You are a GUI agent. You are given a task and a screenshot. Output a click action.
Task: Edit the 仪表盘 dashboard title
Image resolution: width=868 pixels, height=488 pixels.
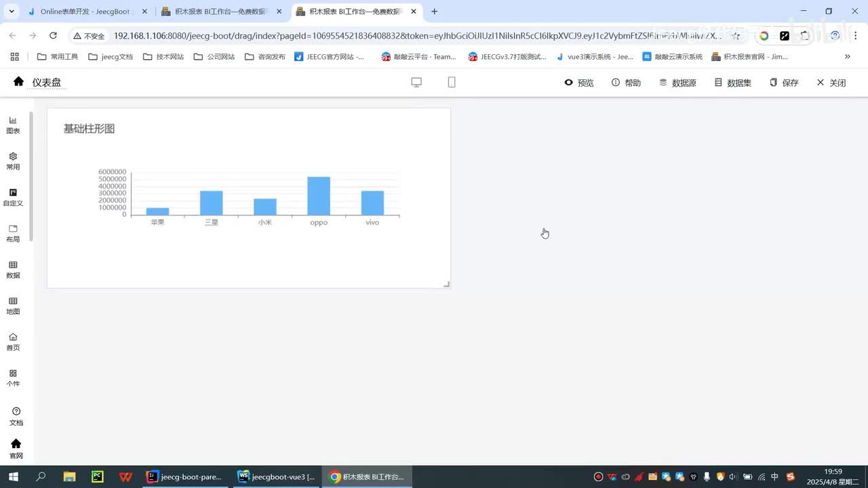tap(47, 83)
